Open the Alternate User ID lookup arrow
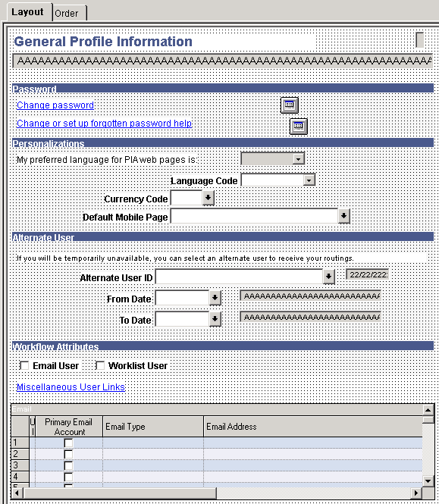Image resolution: width=439 pixels, height=504 pixels. pos(329,277)
